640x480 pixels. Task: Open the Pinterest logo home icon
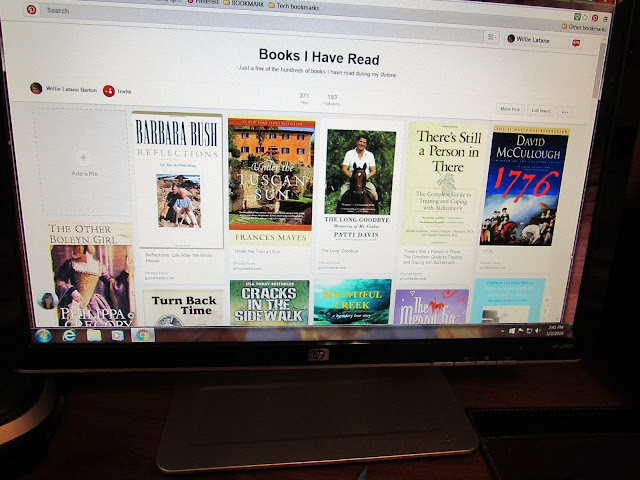point(31,9)
